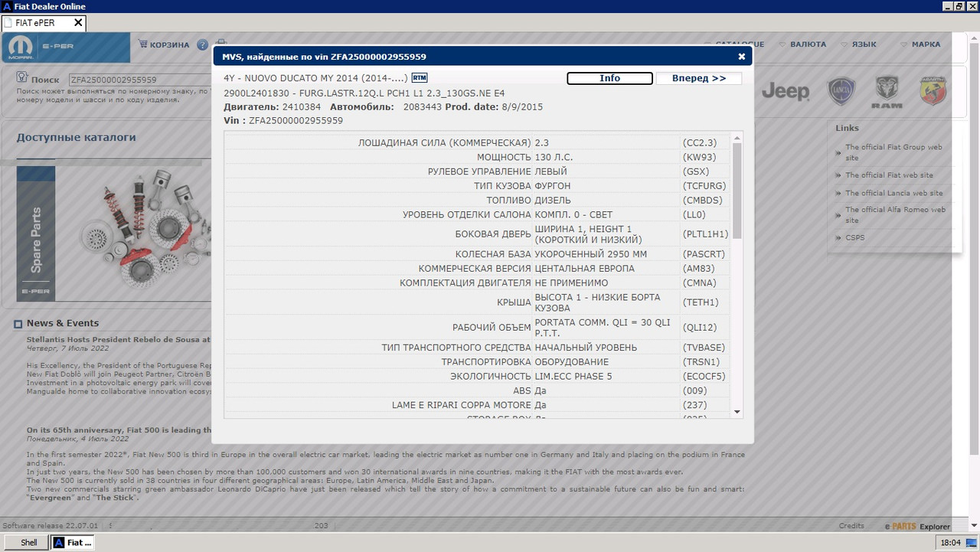The width and height of the screenshot is (980, 552).
Task: Open the CSPS link
Action: [x=854, y=237]
